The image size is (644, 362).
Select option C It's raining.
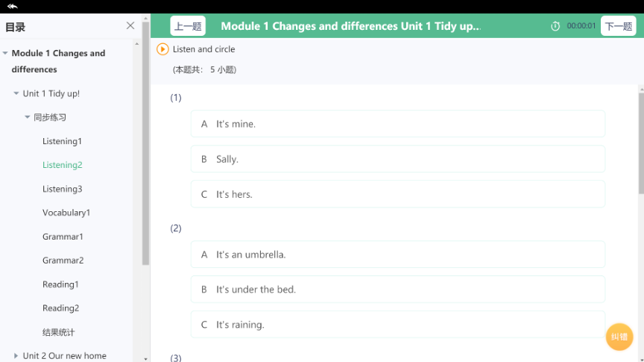[397, 325]
